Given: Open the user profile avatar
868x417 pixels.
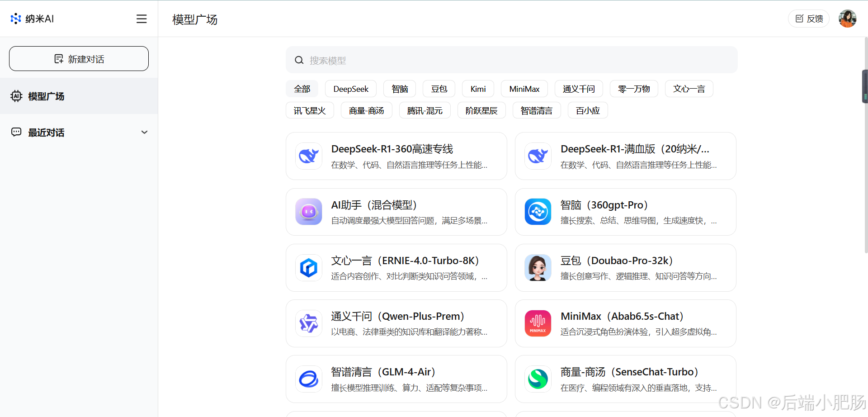Looking at the screenshot, I should point(847,19).
